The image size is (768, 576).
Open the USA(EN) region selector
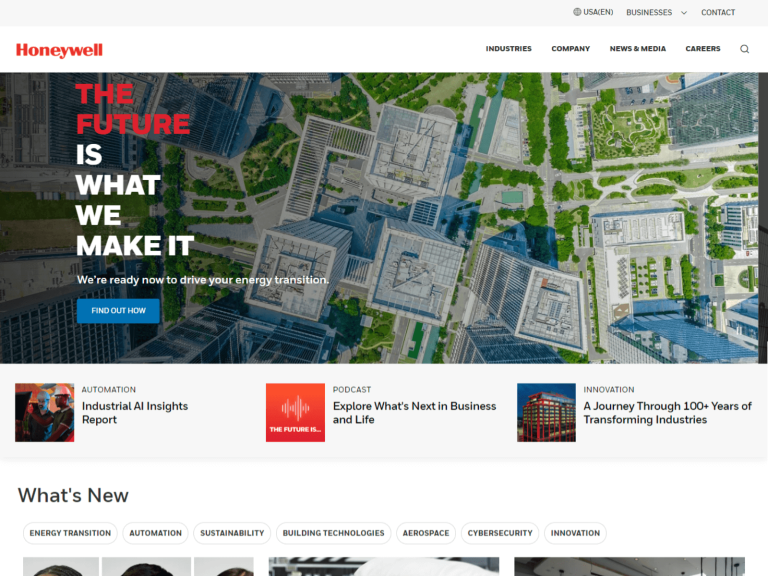point(593,12)
